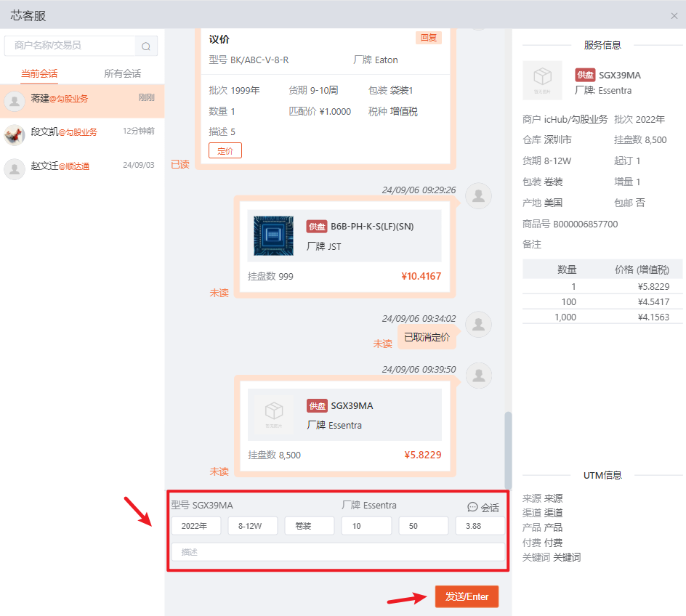Click the search magnifier icon
Image resolution: width=686 pixels, height=616 pixels.
tap(146, 46)
